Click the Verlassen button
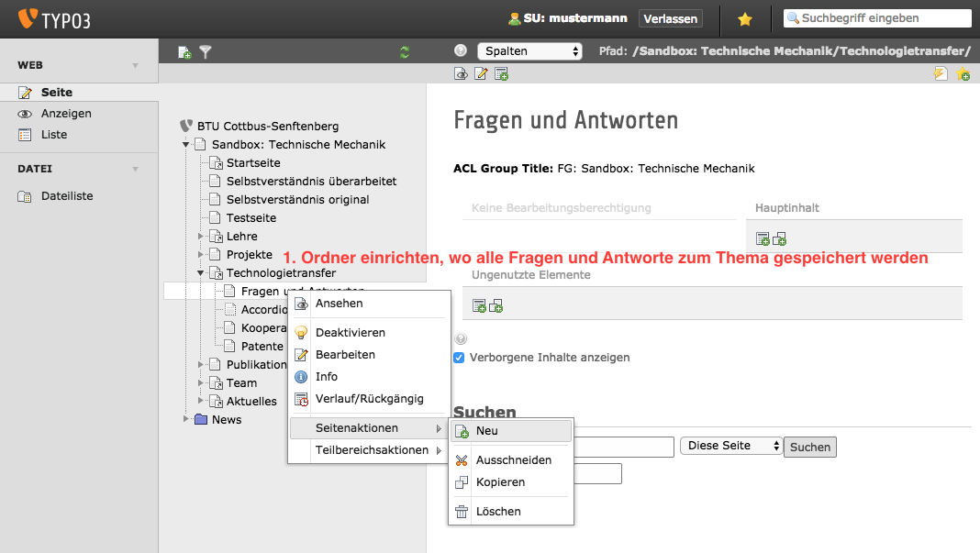This screenshot has width=980, height=553. 671,18
